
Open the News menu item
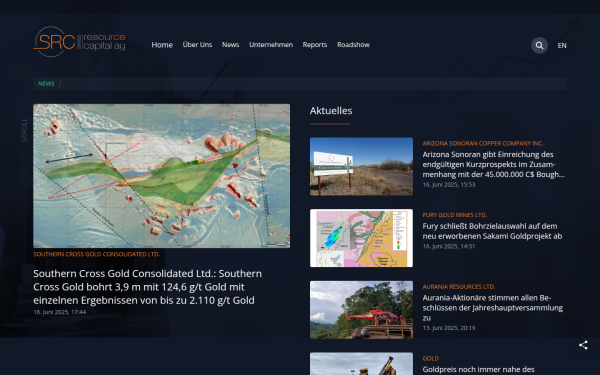click(230, 45)
